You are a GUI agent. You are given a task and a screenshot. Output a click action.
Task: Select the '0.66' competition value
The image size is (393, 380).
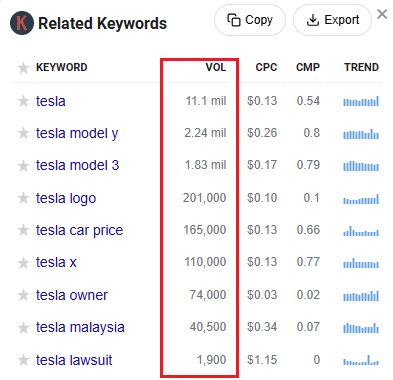[308, 230]
